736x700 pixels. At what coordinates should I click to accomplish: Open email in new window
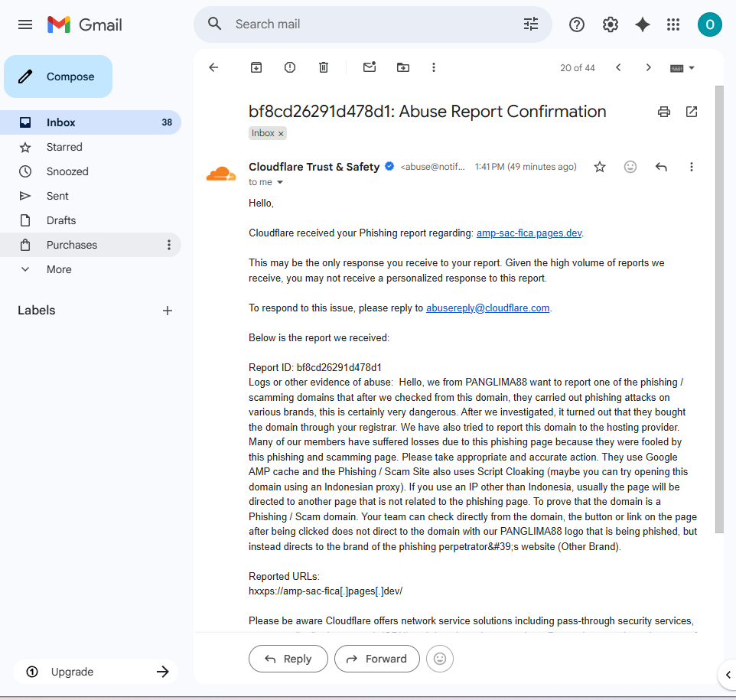692,112
